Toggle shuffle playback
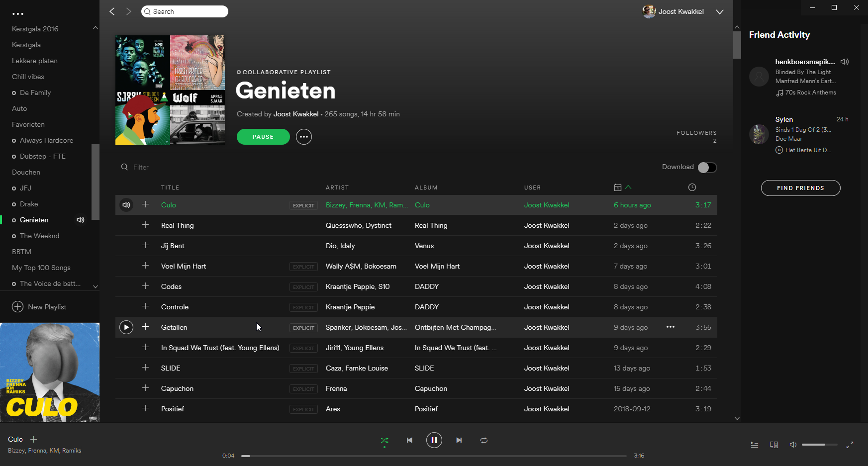 385,440
